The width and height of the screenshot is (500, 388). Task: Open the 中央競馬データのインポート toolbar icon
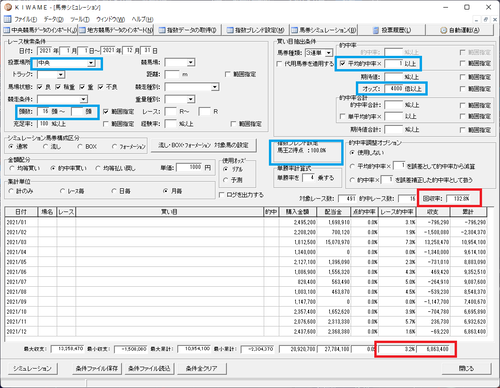pos(7,30)
